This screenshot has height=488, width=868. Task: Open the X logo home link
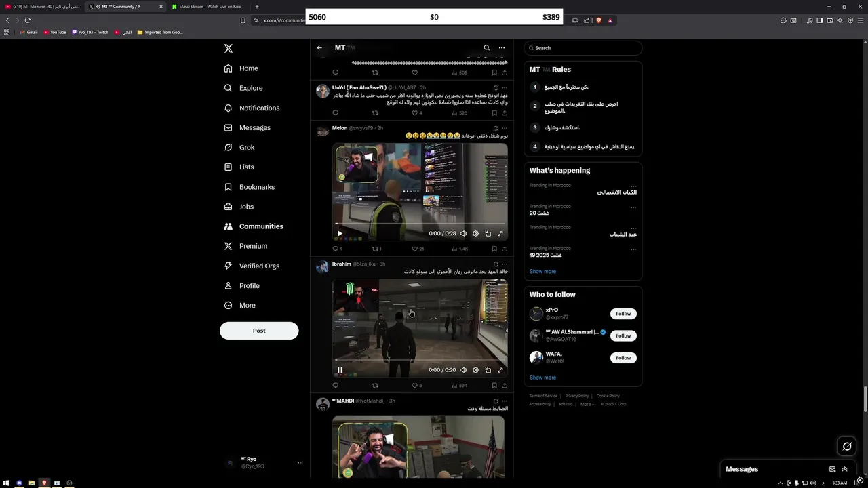point(229,49)
